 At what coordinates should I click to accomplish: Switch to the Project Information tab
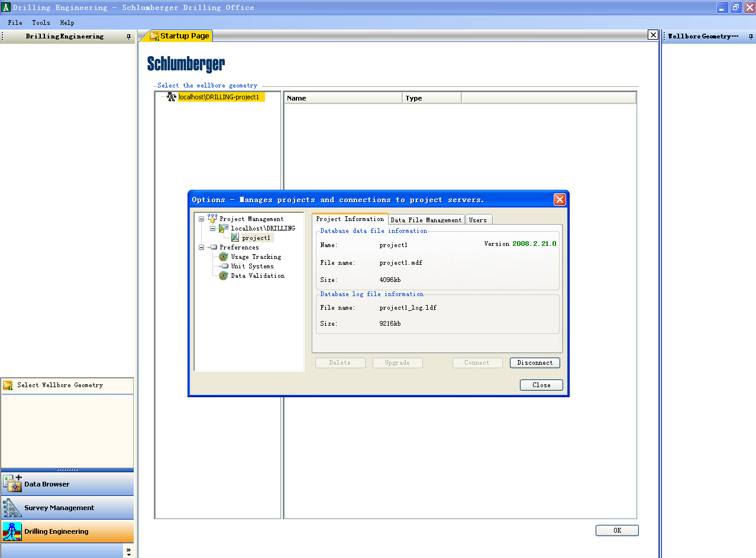click(350, 219)
